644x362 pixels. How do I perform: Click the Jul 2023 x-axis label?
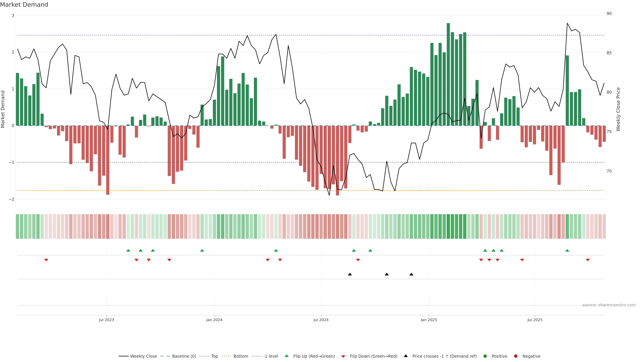coord(106,320)
